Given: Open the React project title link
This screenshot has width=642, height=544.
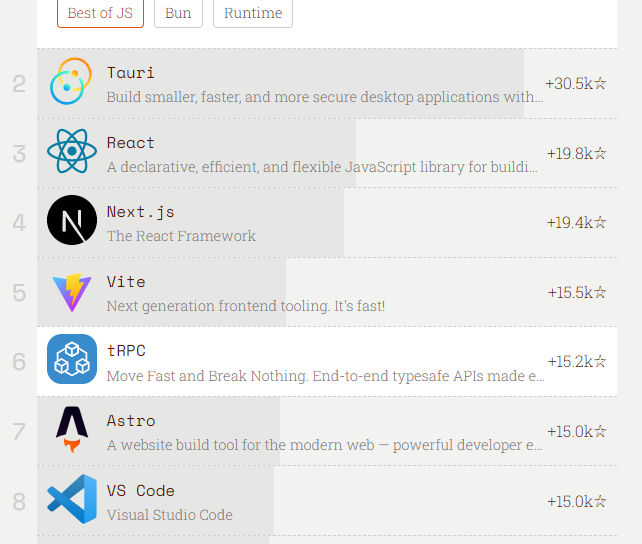Looking at the screenshot, I should point(130,143).
